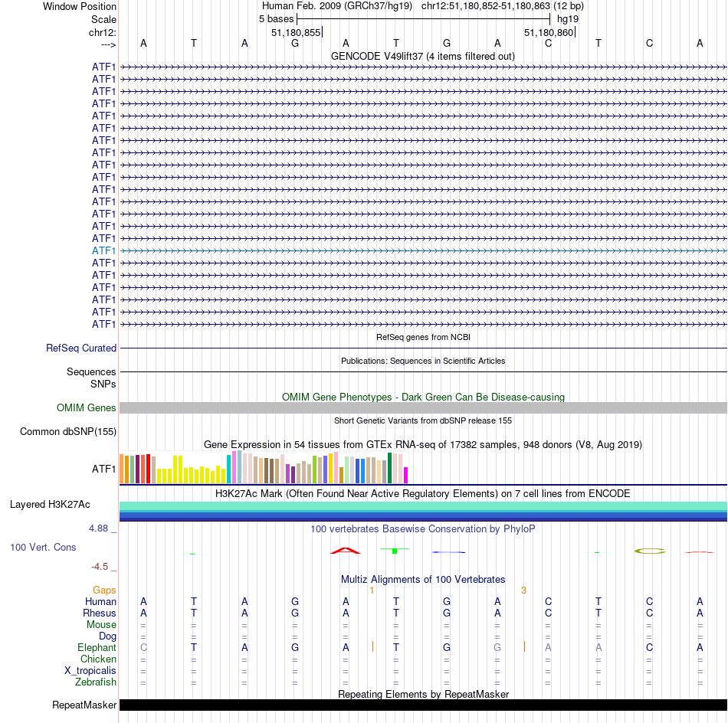Click the Dog alignment row label
The height and width of the screenshot is (723, 728).
click(107, 636)
